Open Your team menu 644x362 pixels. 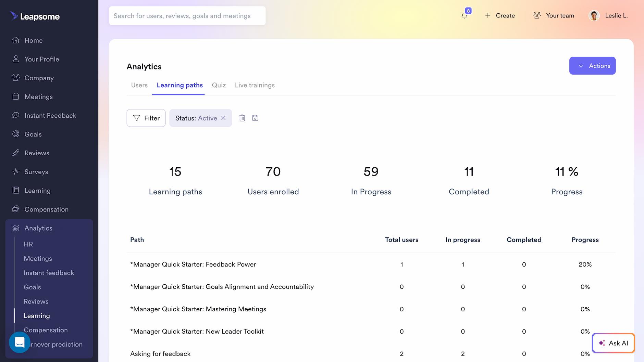click(553, 15)
